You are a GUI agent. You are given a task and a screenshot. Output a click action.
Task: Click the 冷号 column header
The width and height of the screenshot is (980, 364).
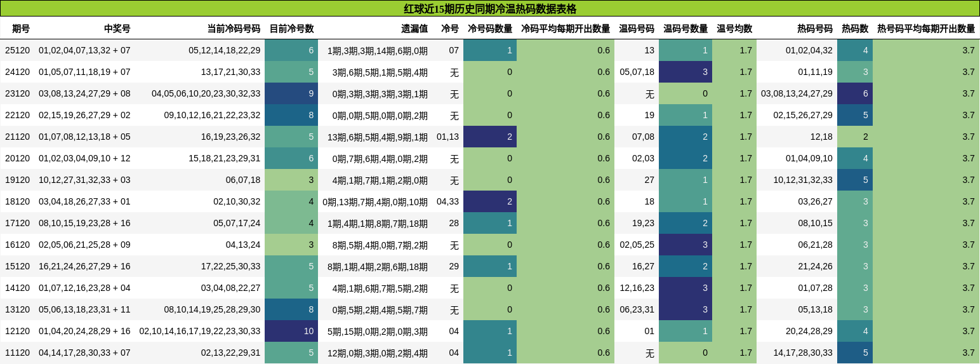pos(450,29)
